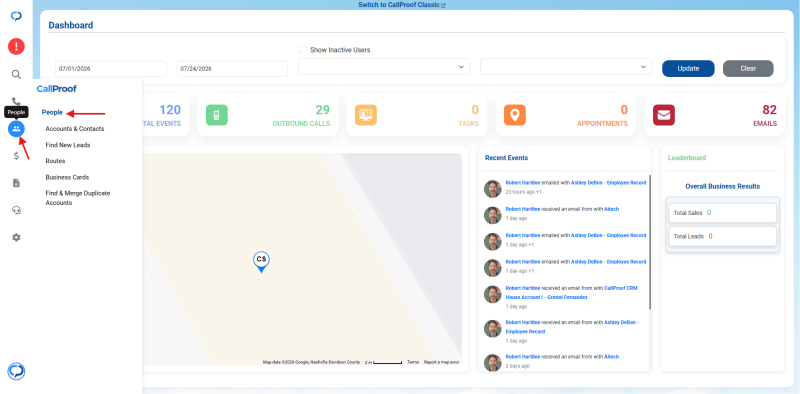Click the Appointments label in stat card

(603, 124)
